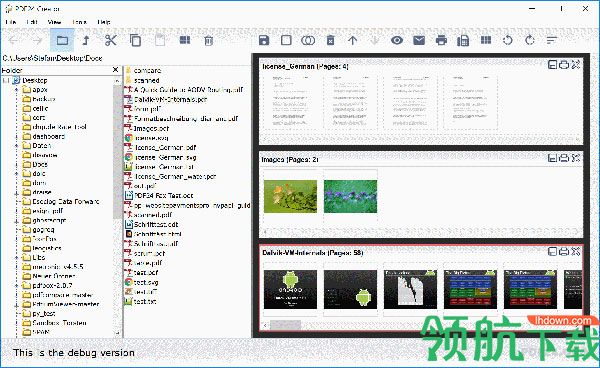Click the eye preview icon
Viewport: 600px width, 368px height.
[x=397, y=40]
